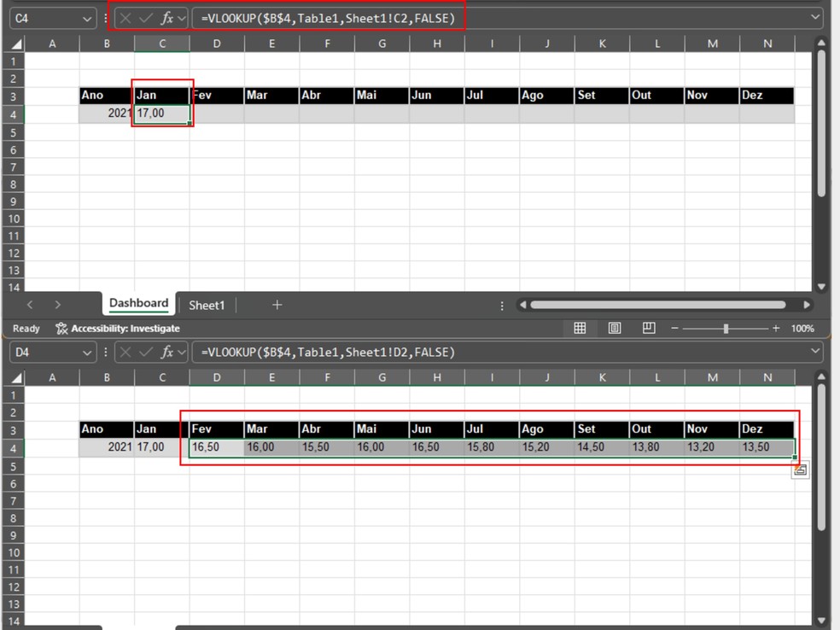The width and height of the screenshot is (840, 630).
Task: Add a new sheet with plus button
Action: pyautogui.click(x=277, y=305)
